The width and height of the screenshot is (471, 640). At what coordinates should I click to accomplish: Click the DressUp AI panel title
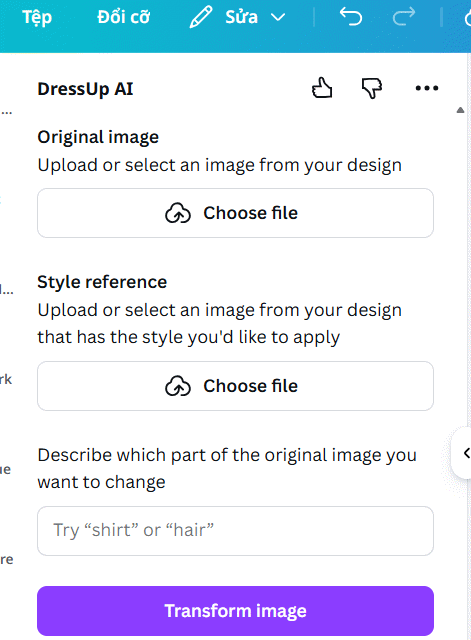85,89
